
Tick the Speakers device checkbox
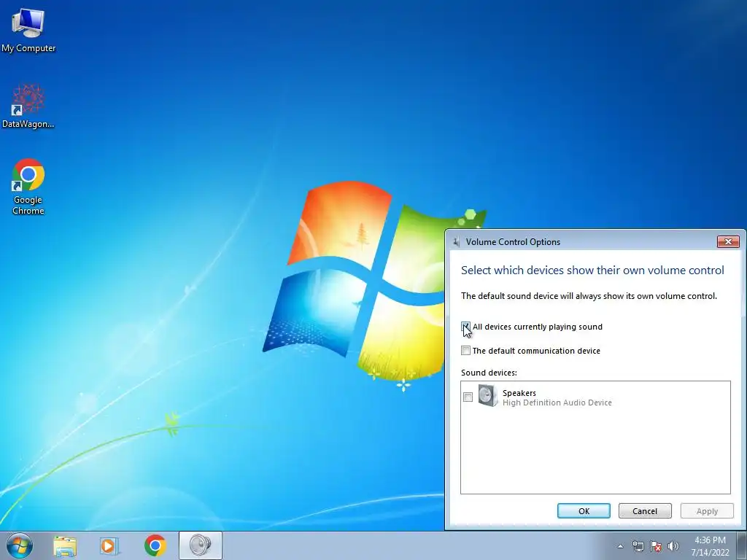[x=468, y=397]
